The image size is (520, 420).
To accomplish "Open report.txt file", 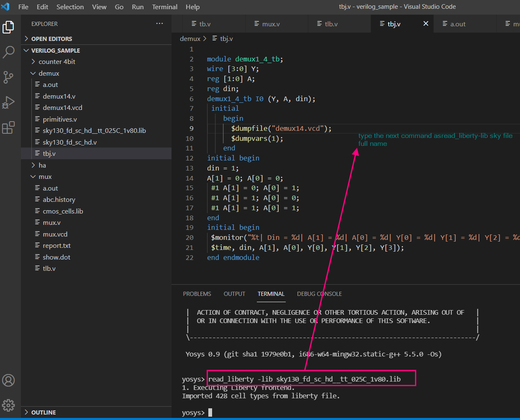I will tap(96, 245).
